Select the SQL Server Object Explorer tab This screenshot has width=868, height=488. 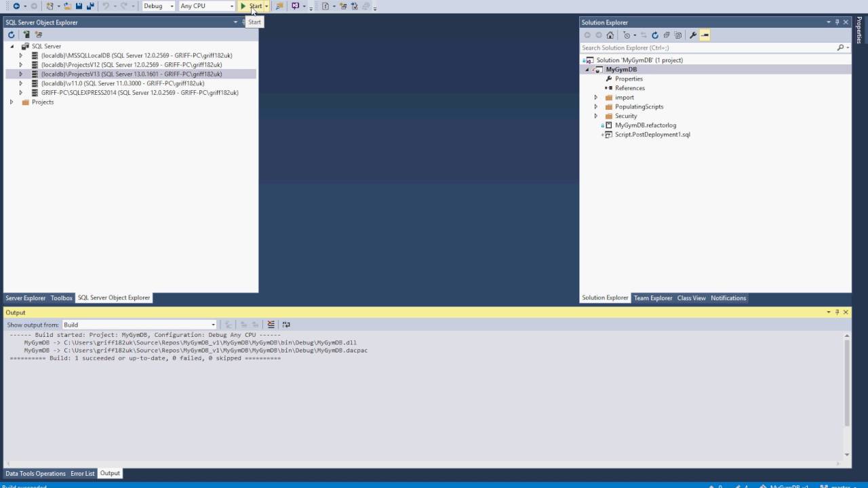pos(114,298)
